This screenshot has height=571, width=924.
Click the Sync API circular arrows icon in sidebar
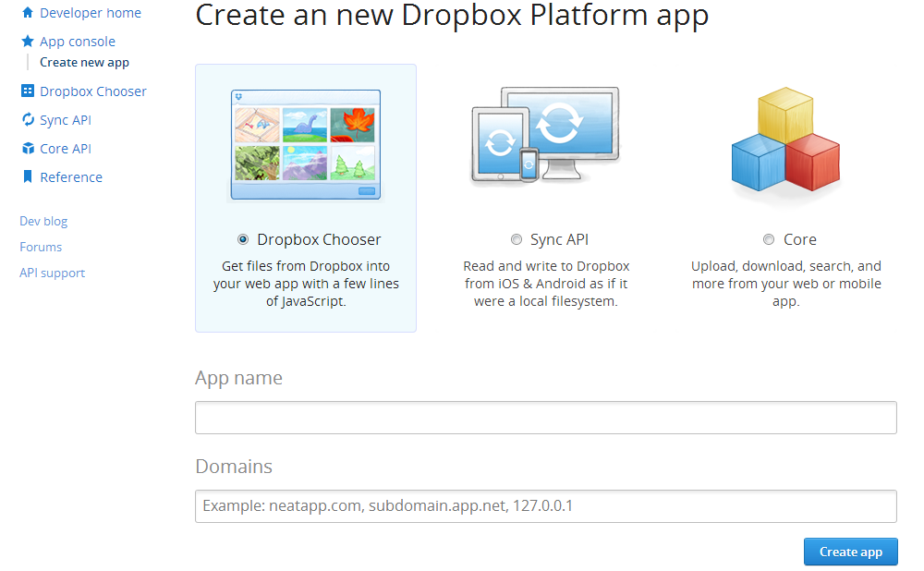pos(27,119)
